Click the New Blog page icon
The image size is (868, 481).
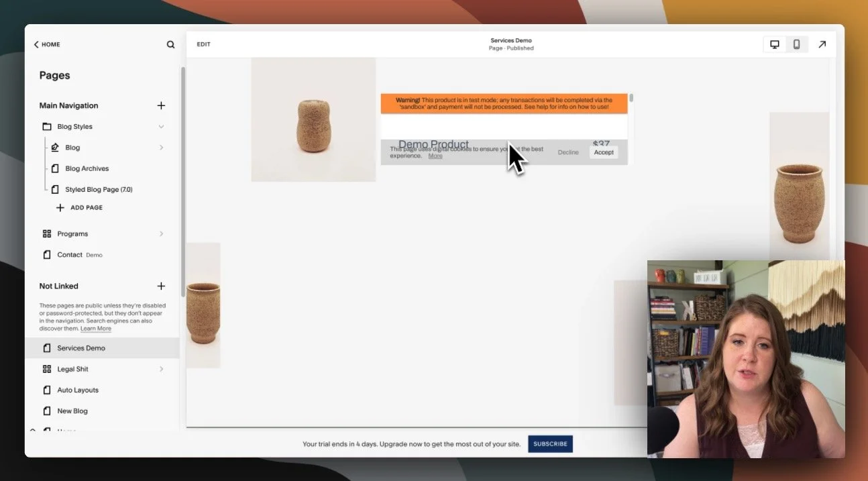(x=47, y=411)
